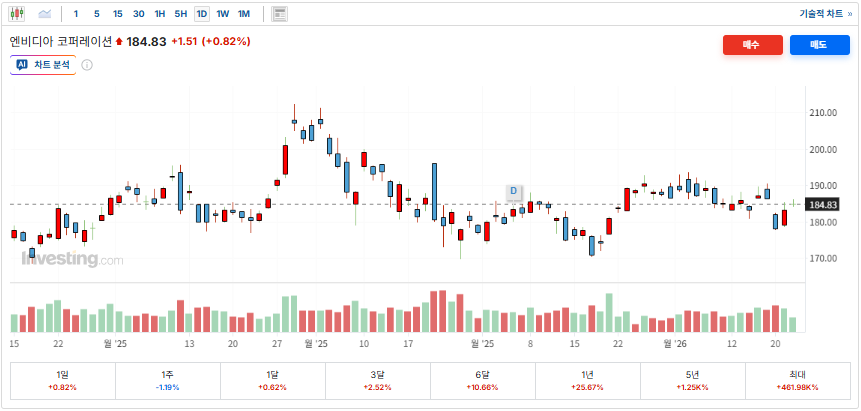Click the info icon beside 차트 분석
Screen dimensions: 861x411
tap(87, 65)
